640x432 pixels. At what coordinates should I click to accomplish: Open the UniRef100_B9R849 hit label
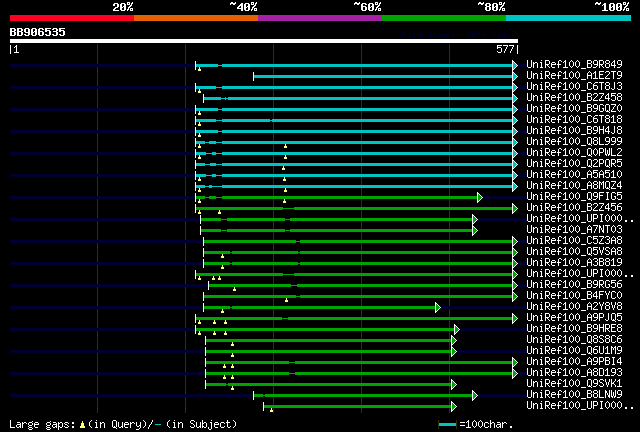click(x=574, y=65)
